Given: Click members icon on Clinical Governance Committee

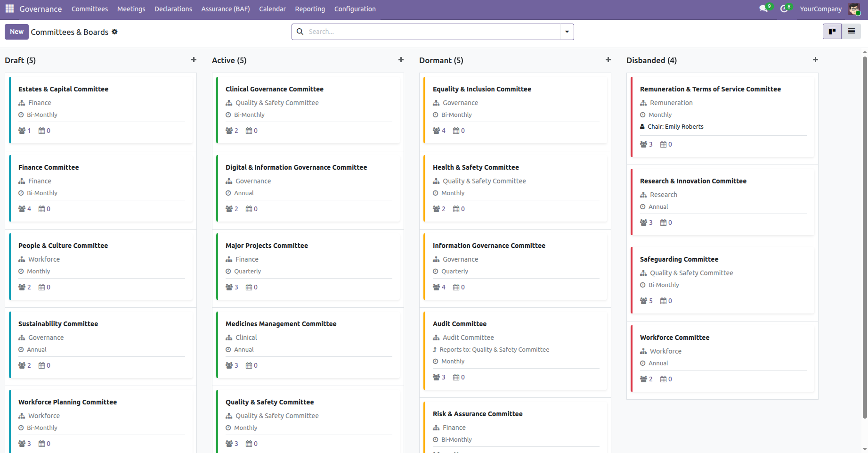Looking at the screenshot, I should pyautogui.click(x=229, y=131).
